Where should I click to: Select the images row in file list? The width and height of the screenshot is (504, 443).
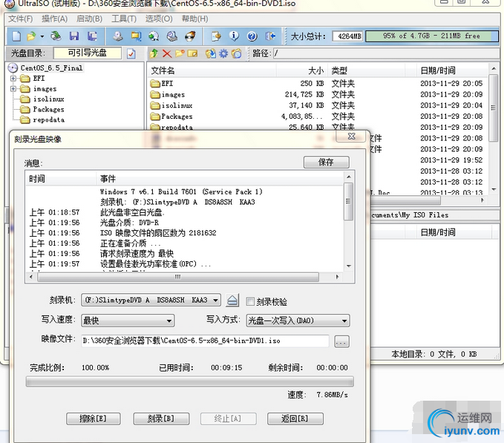(x=317, y=94)
